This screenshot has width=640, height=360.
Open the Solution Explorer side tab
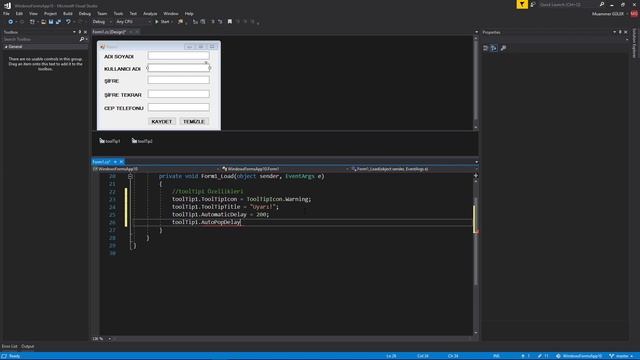tap(634, 43)
